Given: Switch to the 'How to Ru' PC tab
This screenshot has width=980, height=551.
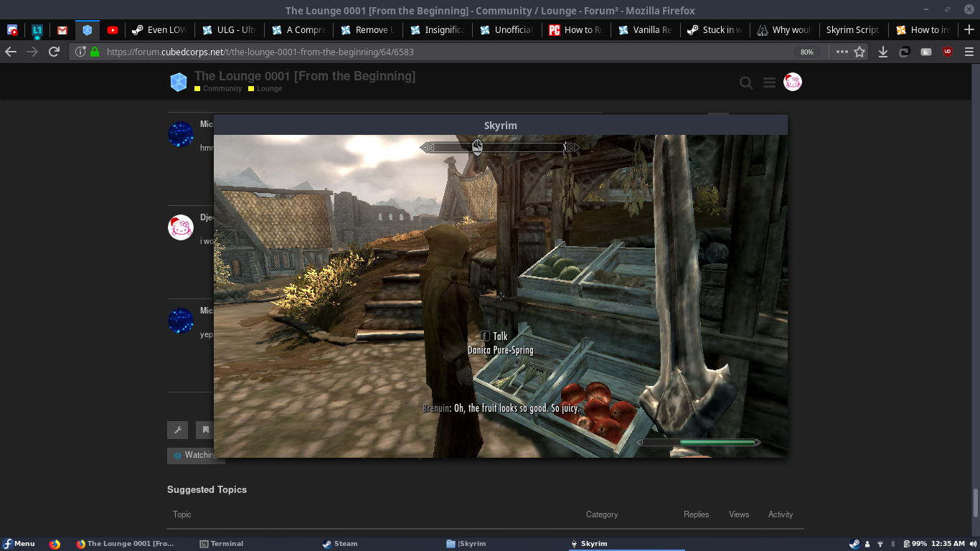Looking at the screenshot, I should tap(576, 30).
